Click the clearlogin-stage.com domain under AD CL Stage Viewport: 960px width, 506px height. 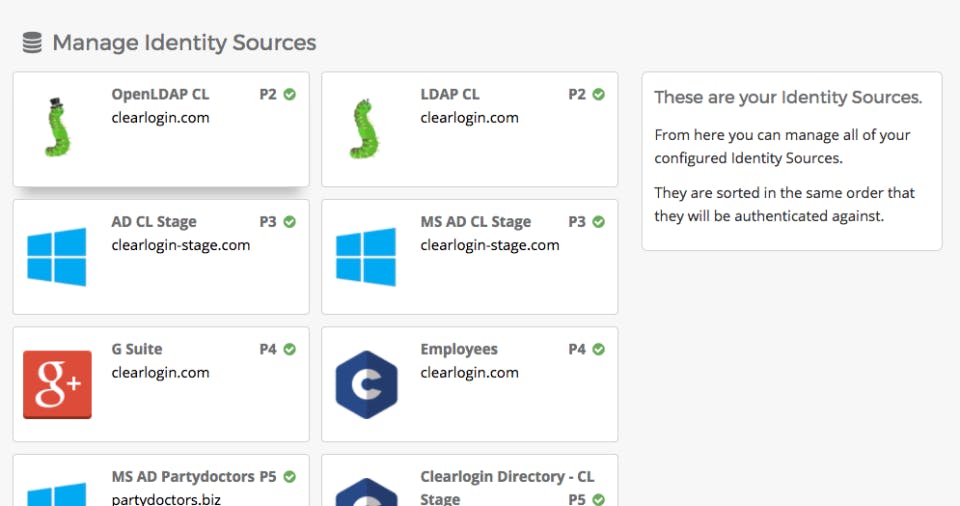pyautogui.click(x=181, y=245)
